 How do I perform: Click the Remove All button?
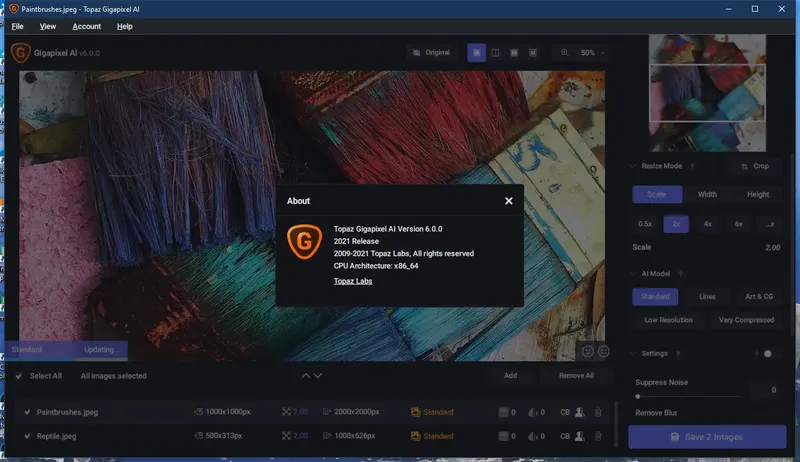click(x=576, y=376)
